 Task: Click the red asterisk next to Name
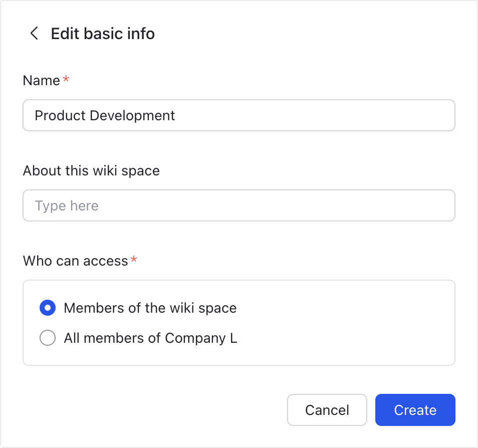click(x=66, y=79)
